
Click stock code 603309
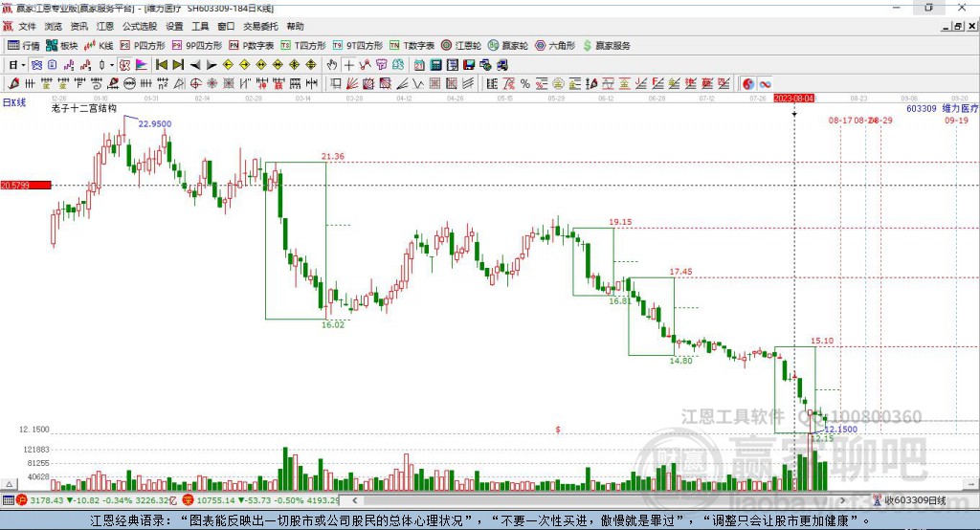click(x=922, y=108)
